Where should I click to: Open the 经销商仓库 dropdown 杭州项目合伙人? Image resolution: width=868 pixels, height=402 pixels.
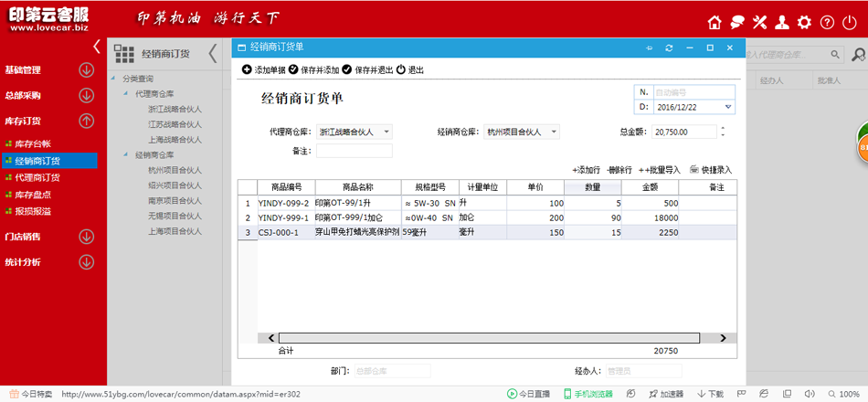[x=522, y=132]
